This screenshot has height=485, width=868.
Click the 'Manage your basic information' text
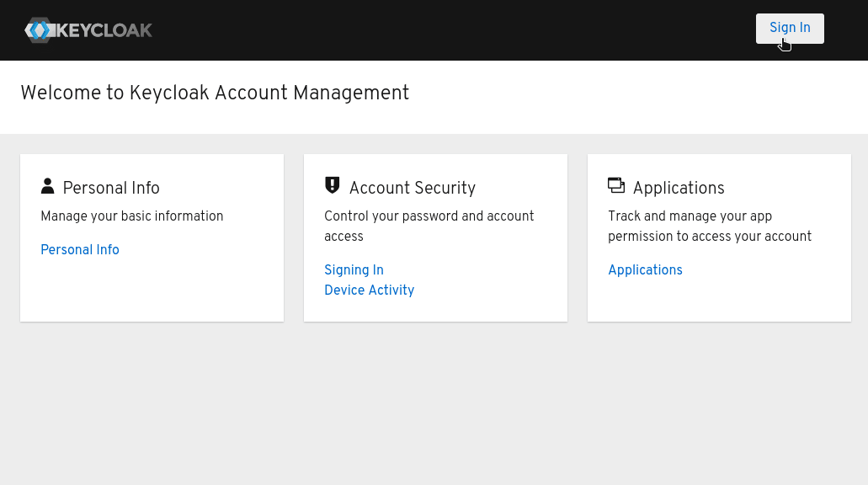tap(132, 216)
